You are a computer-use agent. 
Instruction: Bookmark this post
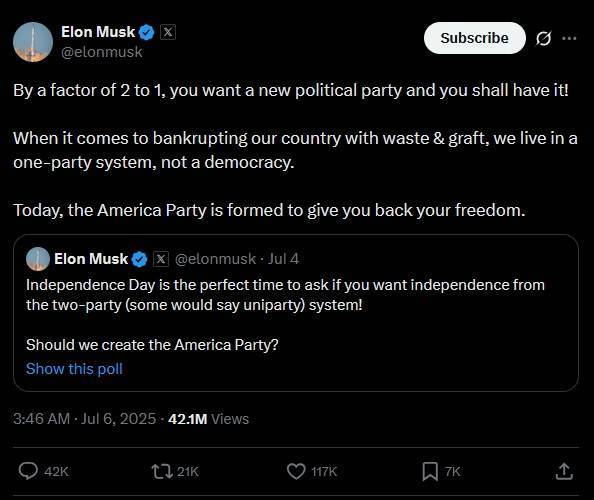pos(430,472)
